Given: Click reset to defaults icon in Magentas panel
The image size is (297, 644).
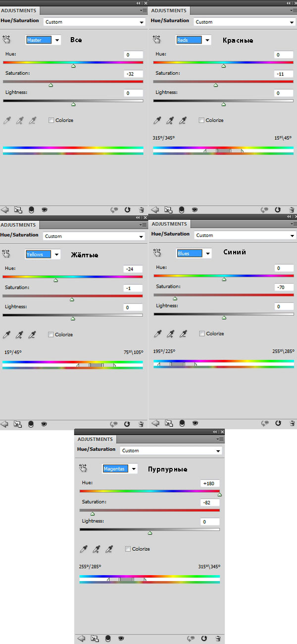Looking at the screenshot, I should coord(204,638).
